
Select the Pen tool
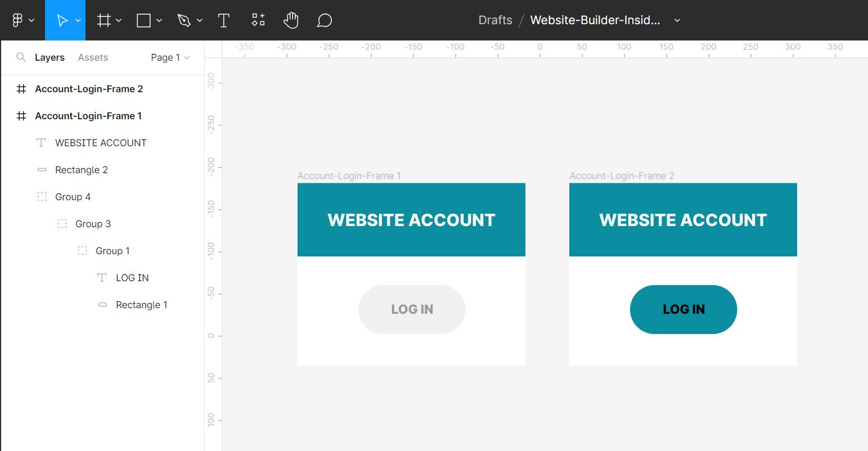pyautogui.click(x=184, y=20)
